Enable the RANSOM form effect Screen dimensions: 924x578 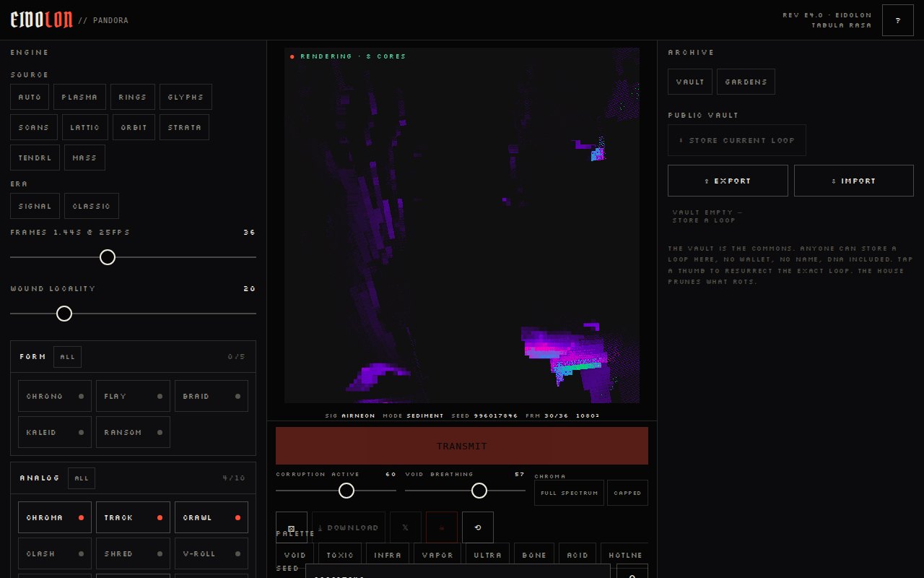click(133, 432)
